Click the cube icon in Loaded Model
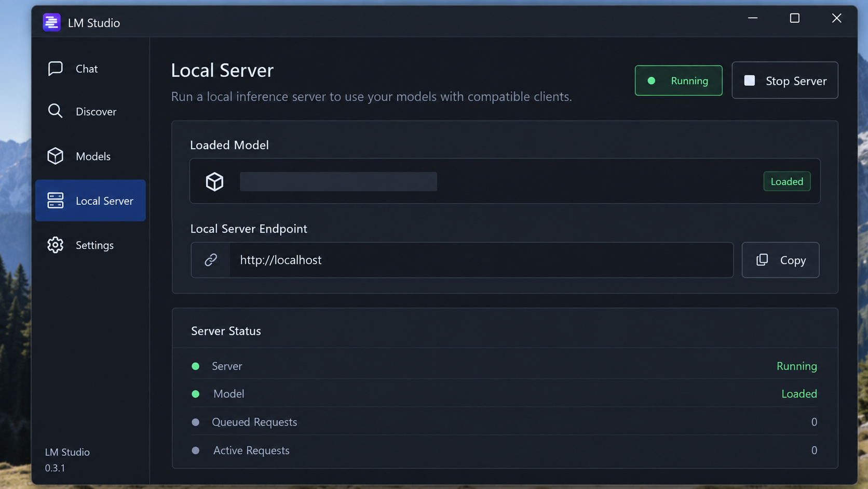This screenshot has width=868, height=489. tap(214, 181)
